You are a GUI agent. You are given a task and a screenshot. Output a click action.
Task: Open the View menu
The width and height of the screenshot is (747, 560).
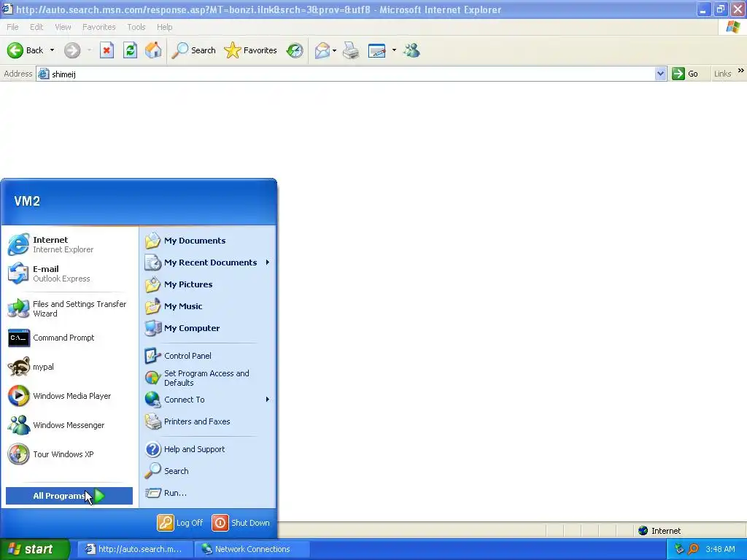point(63,27)
